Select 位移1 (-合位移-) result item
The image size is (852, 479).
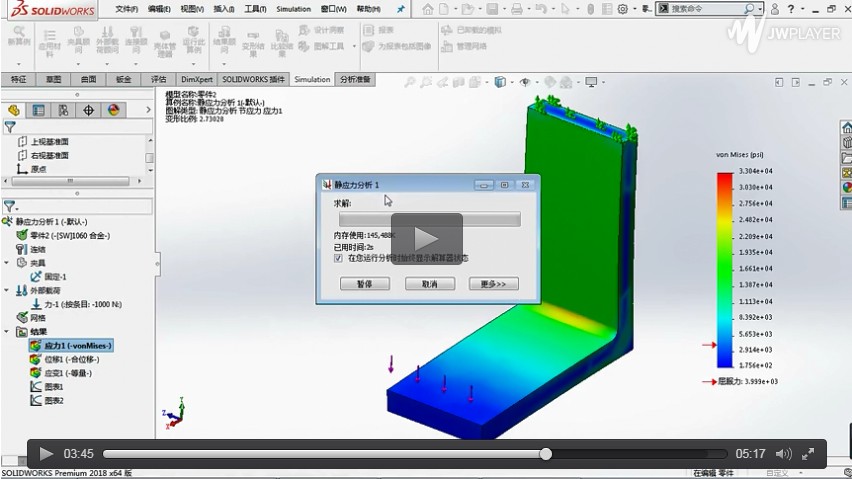coord(65,359)
